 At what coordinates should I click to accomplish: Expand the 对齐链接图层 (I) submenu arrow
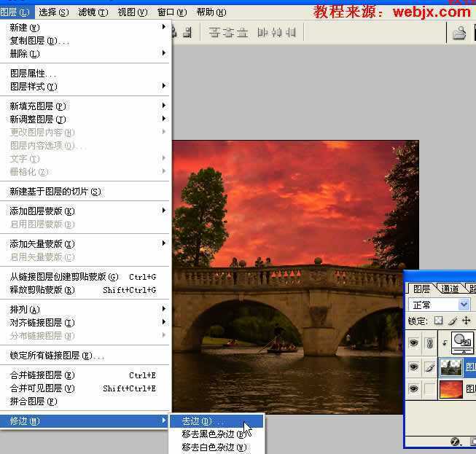tap(163, 321)
